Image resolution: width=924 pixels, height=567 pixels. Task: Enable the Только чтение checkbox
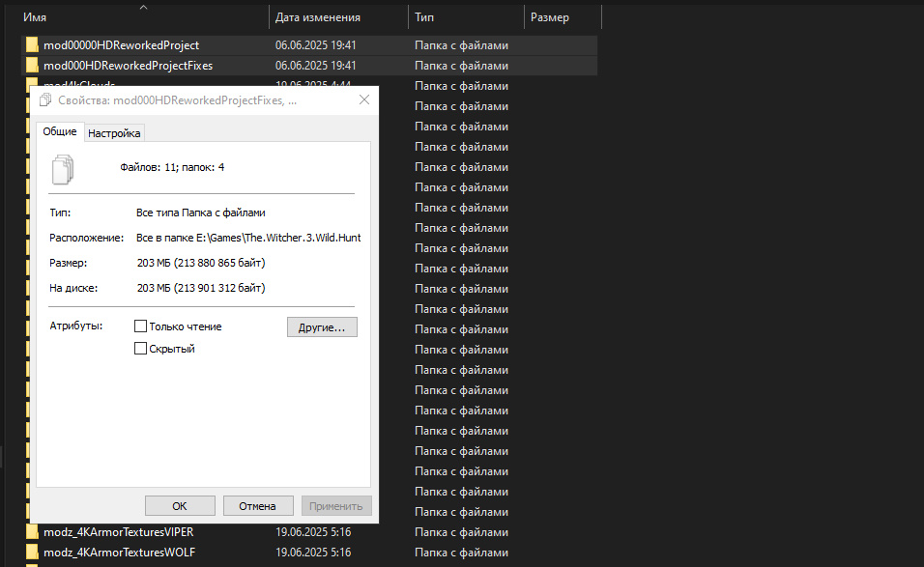140,326
